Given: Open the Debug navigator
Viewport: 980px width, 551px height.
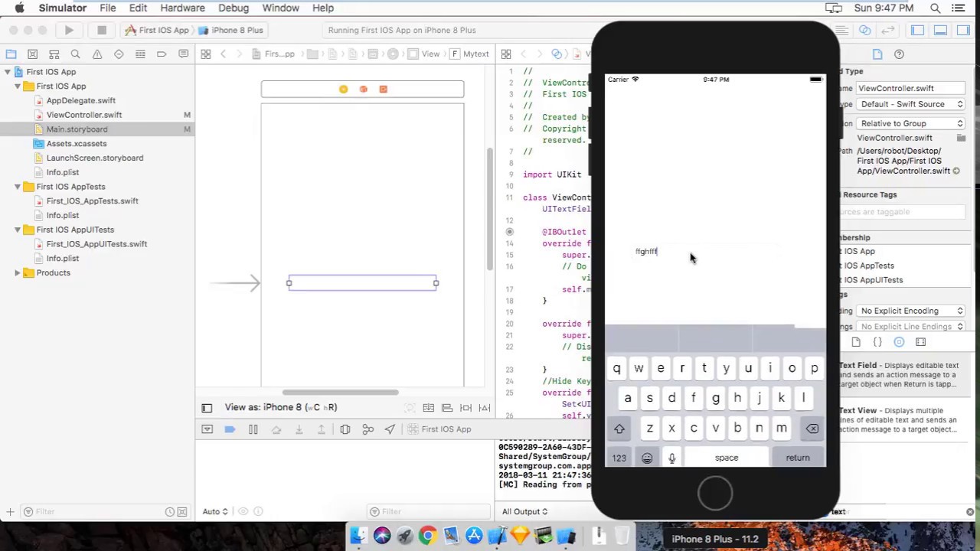Looking at the screenshot, I should click(x=140, y=54).
